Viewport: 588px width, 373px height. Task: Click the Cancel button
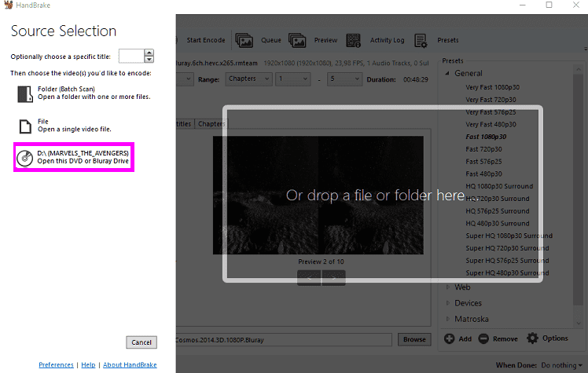[141, 342]
